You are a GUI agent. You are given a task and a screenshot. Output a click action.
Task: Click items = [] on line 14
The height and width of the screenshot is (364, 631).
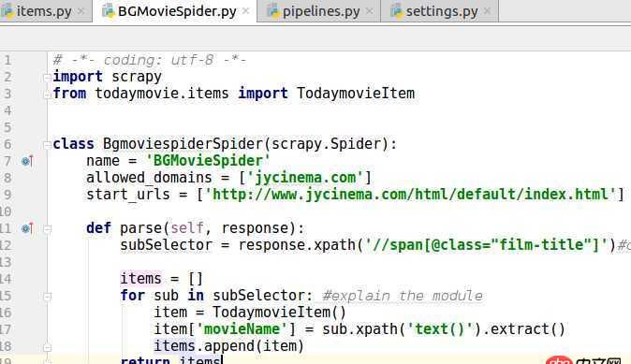(x=162, y=279)
